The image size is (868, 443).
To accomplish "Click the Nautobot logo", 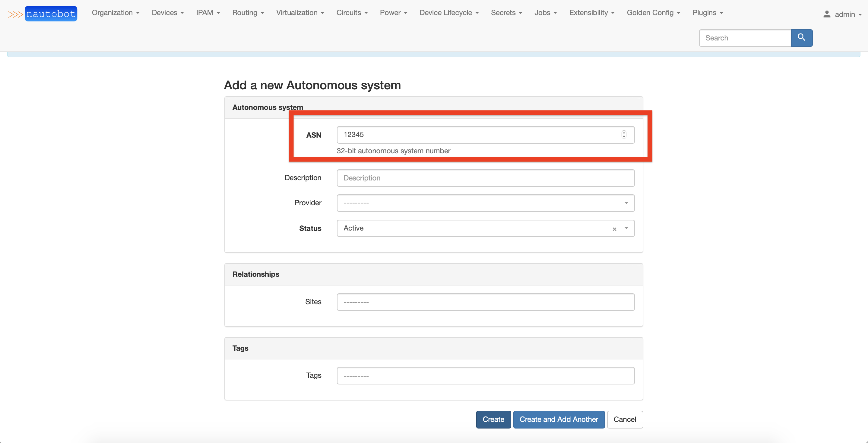I will click(51, 14).
